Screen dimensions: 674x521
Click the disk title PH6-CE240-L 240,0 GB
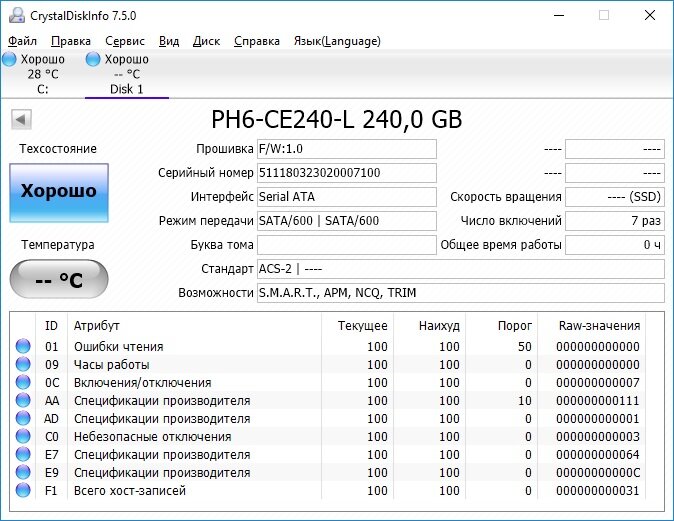coord(337,120)
